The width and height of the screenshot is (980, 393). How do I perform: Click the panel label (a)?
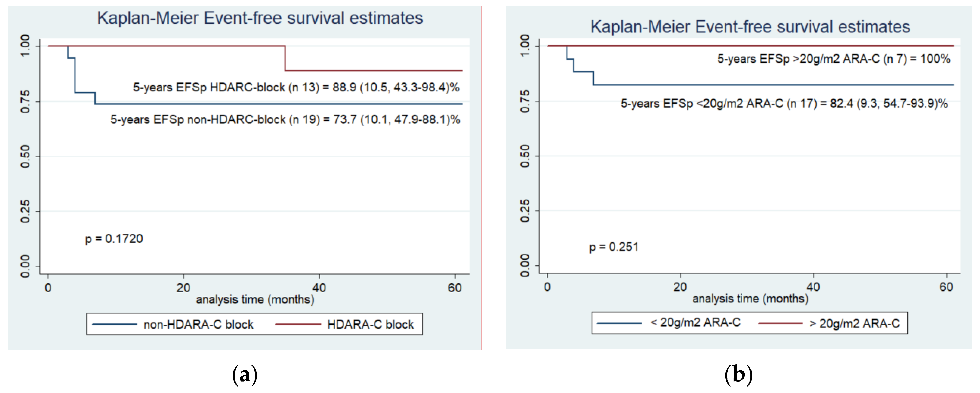coord(245,375)
